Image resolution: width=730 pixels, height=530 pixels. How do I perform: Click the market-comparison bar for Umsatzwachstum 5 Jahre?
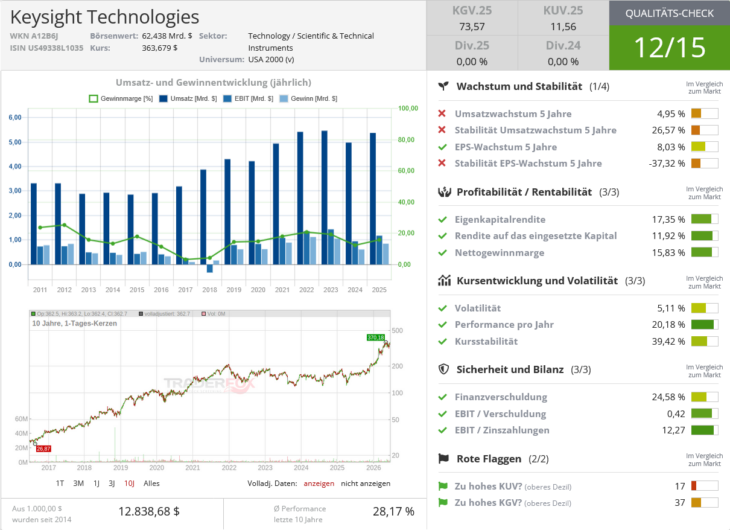704,113
